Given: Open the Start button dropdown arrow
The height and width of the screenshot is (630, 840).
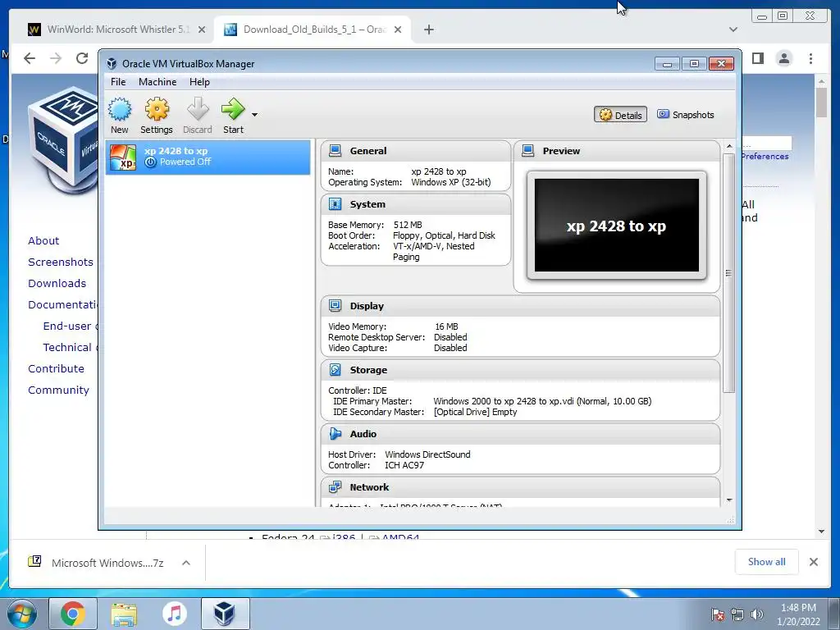Looking at the screenshot, I should (x=254, y=115).
